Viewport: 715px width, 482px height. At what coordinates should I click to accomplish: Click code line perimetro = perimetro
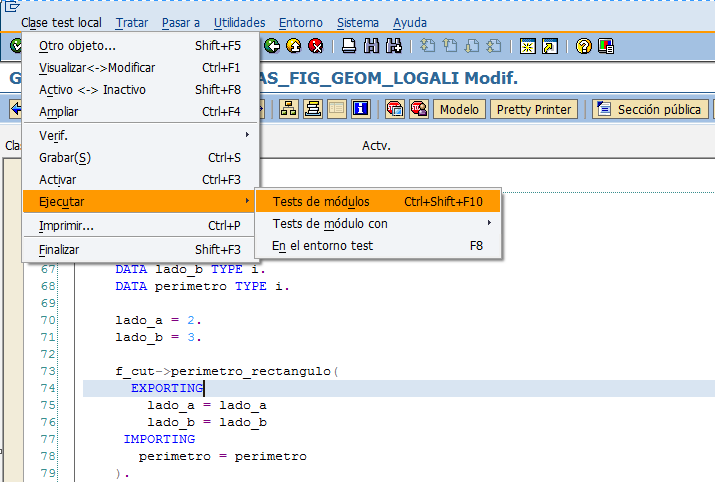pyautogui.click(x=223, y=456)
